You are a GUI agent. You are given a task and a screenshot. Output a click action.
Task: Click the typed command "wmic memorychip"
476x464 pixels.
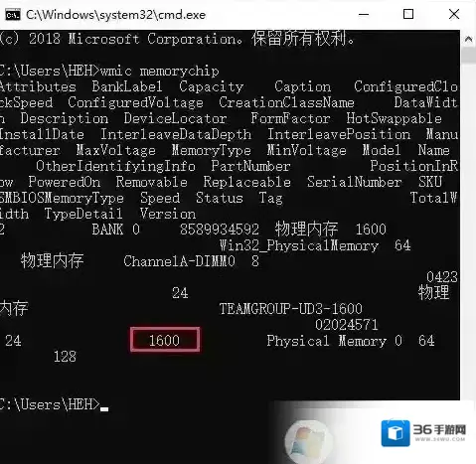(x=160, y=72)
